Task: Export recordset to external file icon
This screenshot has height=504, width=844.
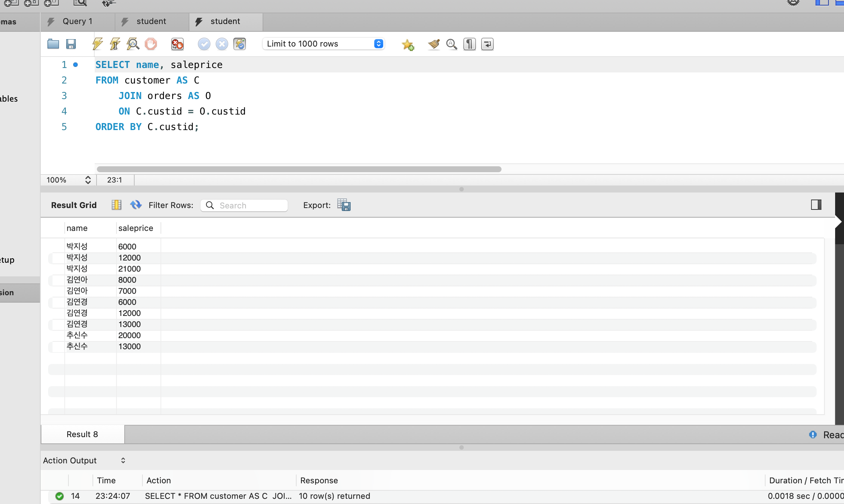Action: click(344, 205)
